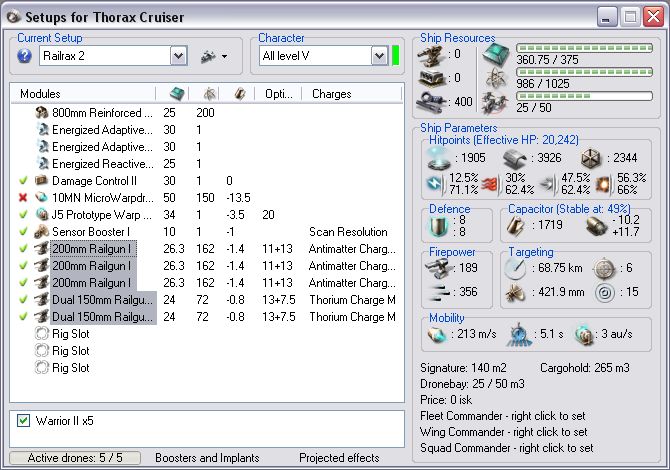
Task: Click the Opti... column header
Action: (279, 94)
